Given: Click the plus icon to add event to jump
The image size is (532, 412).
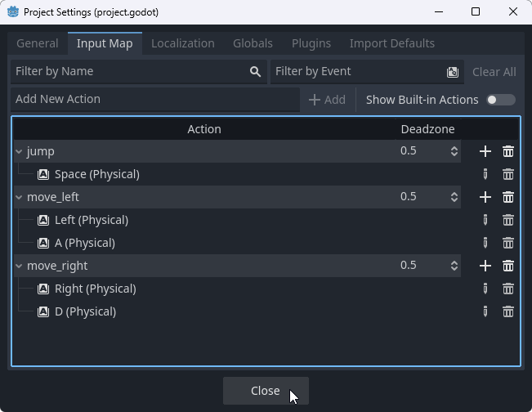Looking at the screenshot, I should click(x=485, y=151).
